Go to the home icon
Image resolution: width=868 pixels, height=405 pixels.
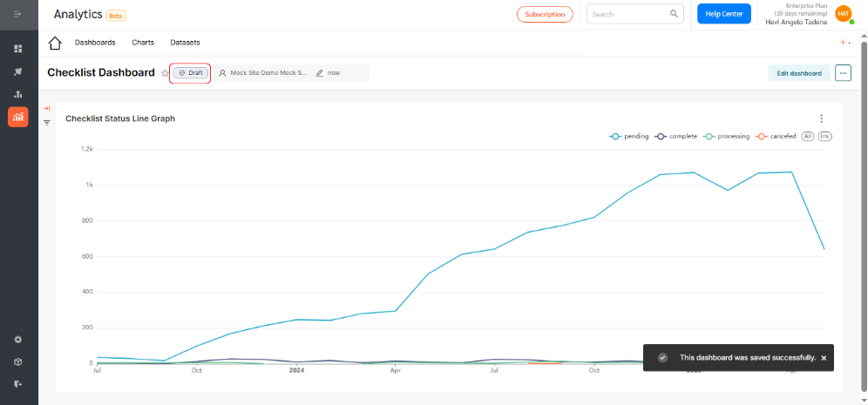click(x=55, y=43)
